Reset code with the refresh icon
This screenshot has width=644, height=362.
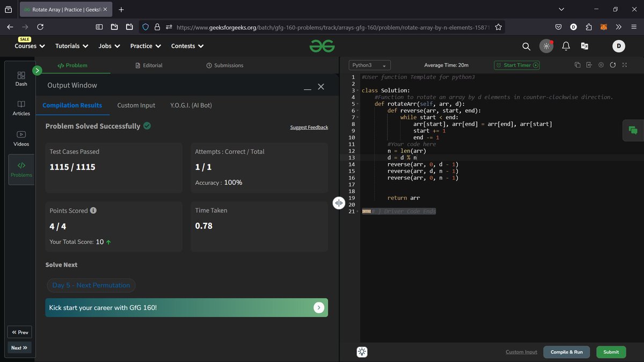tap(612, 65)
